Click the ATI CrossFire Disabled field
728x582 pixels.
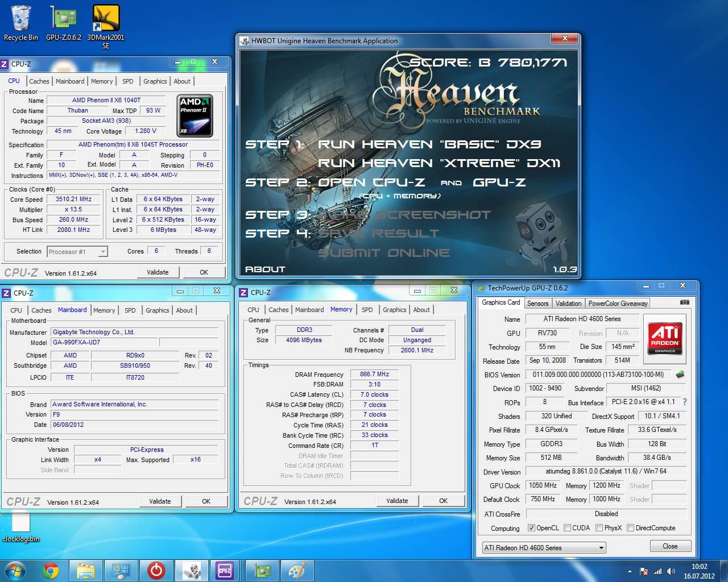click(x=606, y=514)
